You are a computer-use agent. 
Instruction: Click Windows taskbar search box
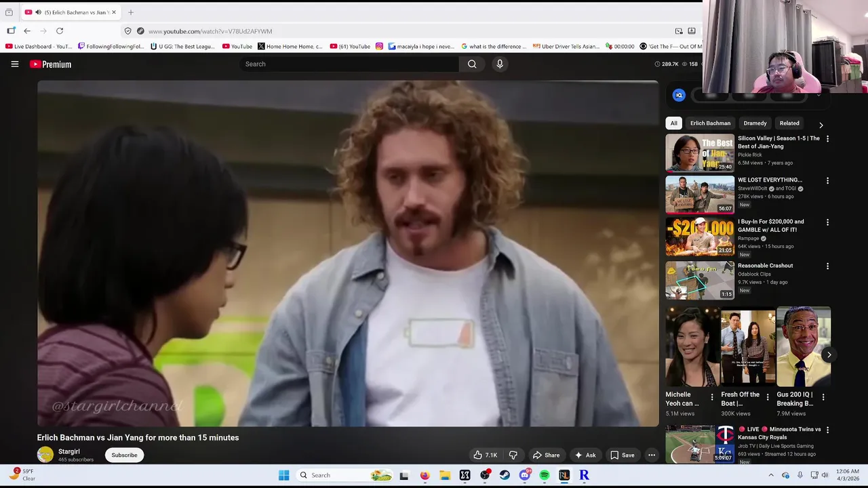(x=347, y=475)
